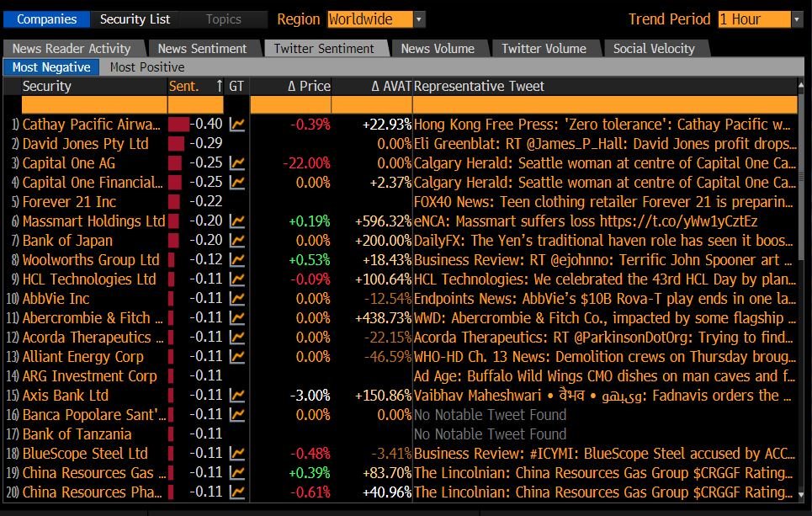Screen dimensions: 812x516
Task: Select the ARG Investment Corp security
Action: click(89, 376)
